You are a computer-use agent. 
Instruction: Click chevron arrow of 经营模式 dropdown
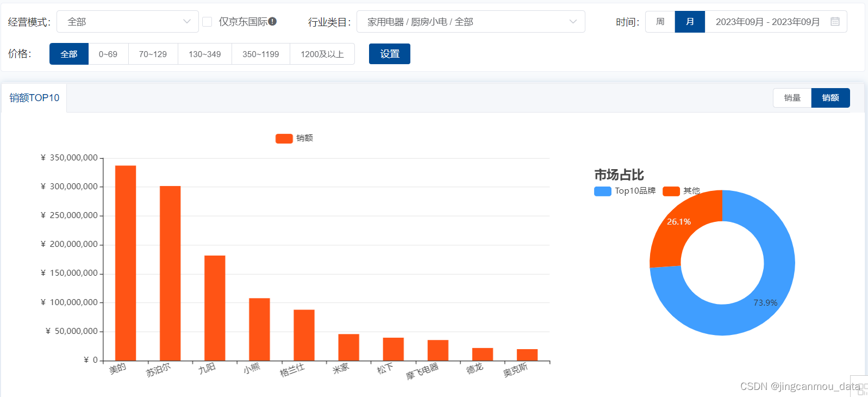[187, 22]
